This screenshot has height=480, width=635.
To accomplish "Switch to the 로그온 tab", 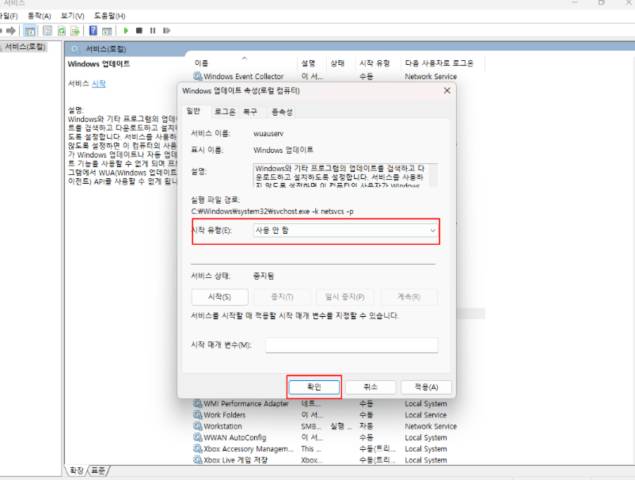I will (x=225, y=111).
